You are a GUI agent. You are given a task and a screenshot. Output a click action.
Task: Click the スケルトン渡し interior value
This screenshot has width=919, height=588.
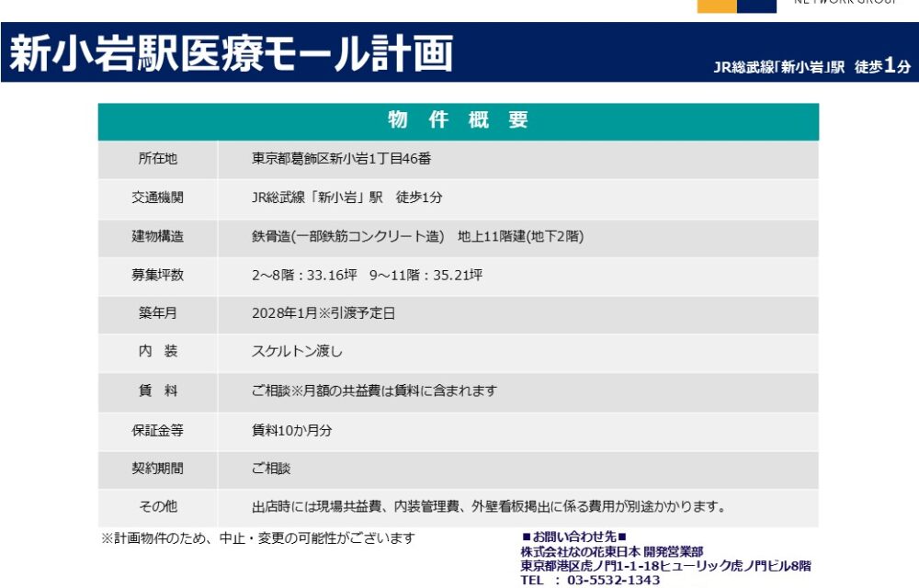[x=297, y=352]
